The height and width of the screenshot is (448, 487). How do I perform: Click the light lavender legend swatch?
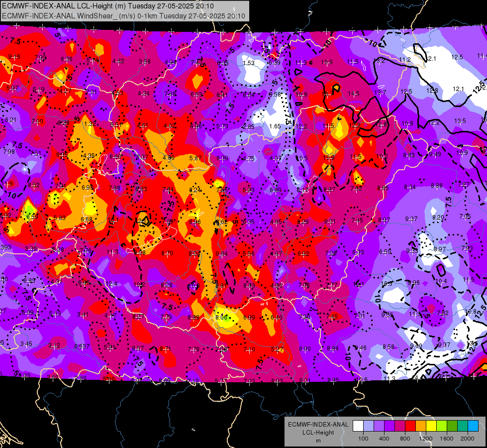(x=369, y=426)
